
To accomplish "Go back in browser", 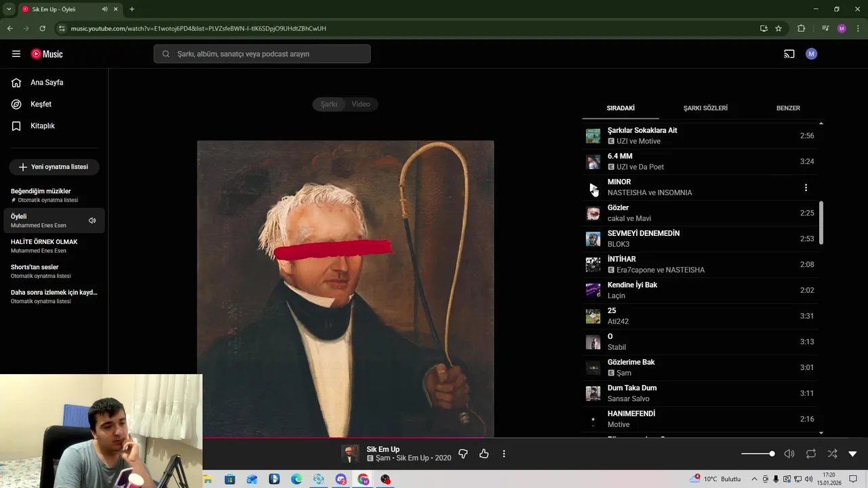I will [9, 28].
